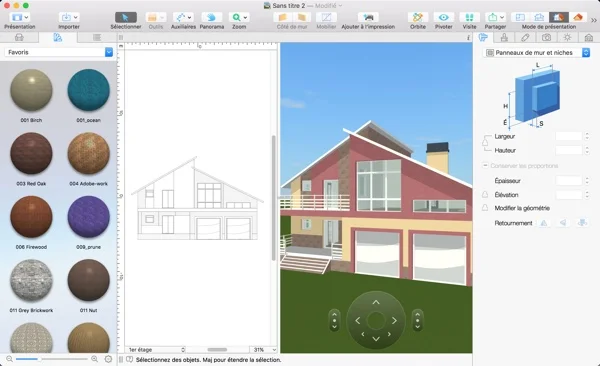Click the left Côté de mur icon
The image size is (600, 366).
pos(283,17)
